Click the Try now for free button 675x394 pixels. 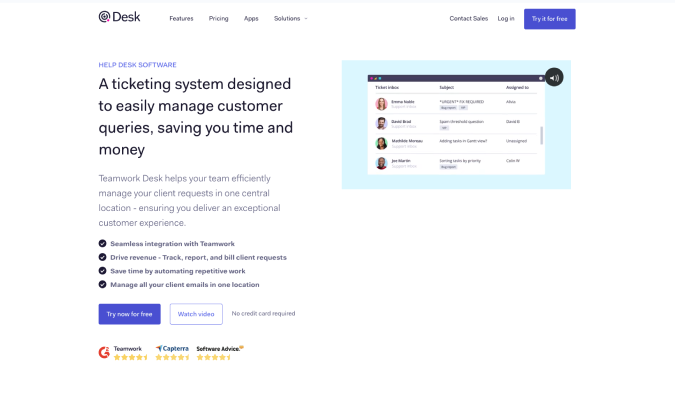point(130,314)
